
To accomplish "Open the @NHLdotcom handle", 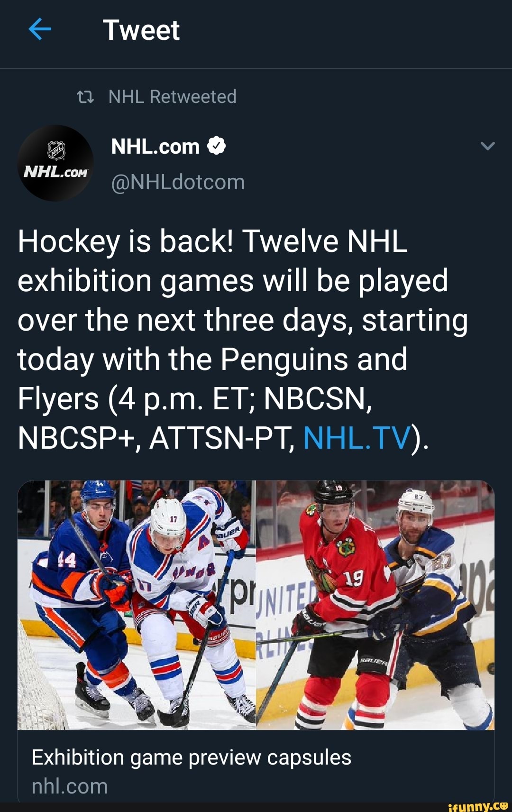I will [178, 182].
